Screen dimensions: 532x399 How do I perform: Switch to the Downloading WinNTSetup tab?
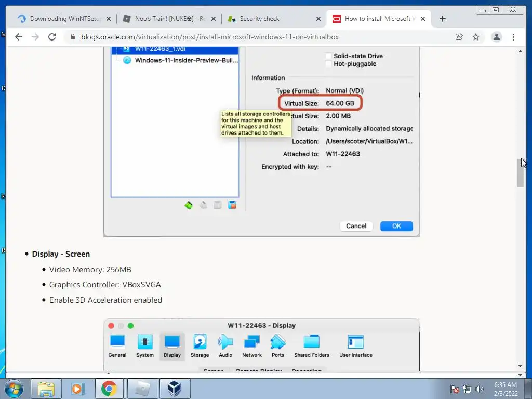click(64, 19)
